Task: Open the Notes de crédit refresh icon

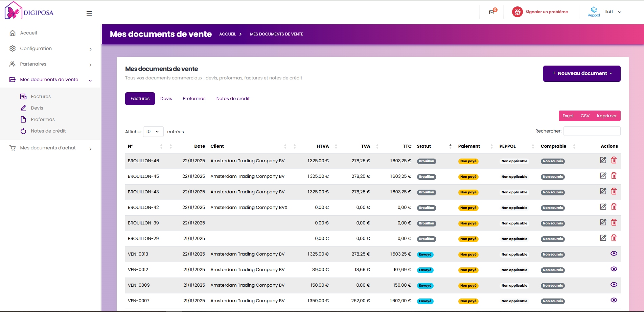Action: 23,131
